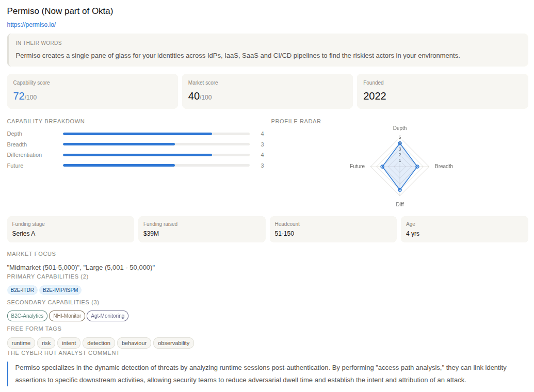Select the behaviour free form tag
The height and width of the screenshot is (392, 534).
(134, 343)
